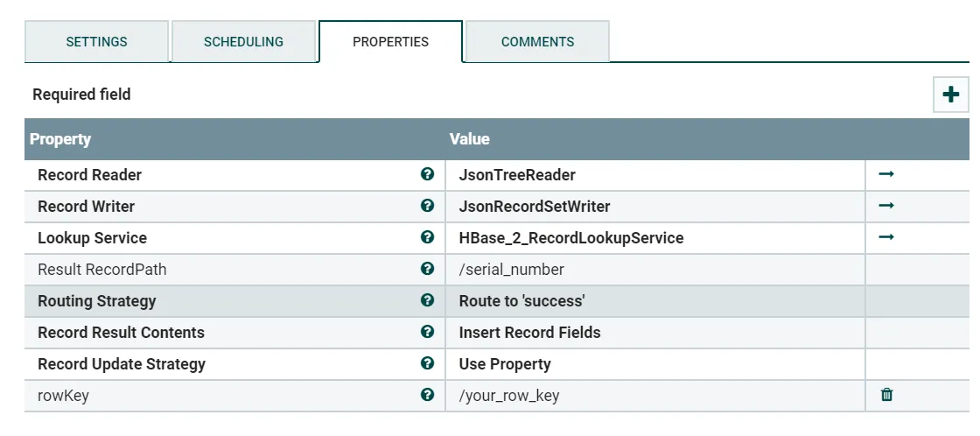Screen dimensions: 980x436
Task: Click help icon next to Lookup Service
Action: (427, 237)
